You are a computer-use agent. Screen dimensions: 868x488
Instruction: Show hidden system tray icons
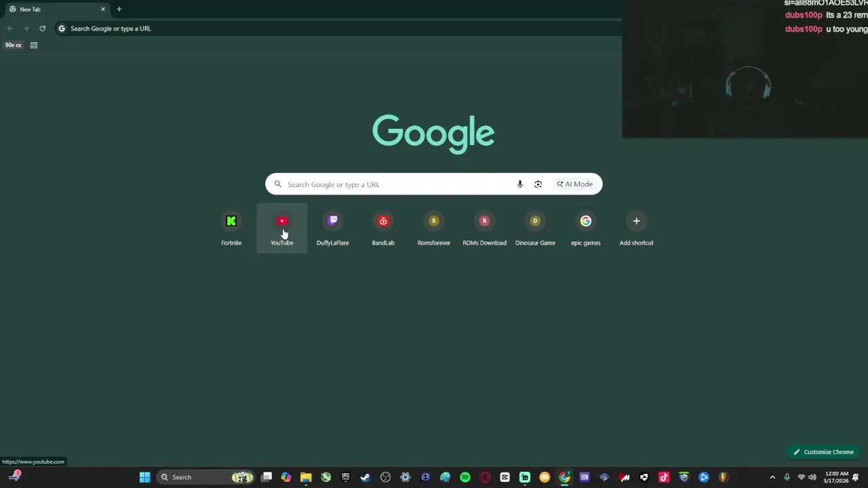[x=772, y=477]
